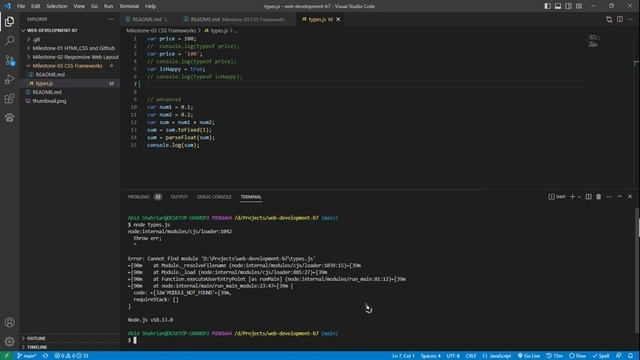The width and height of the screenshot is (640, 360).
Task: Open Explorer views and more actions ellipsis
Action: tap(111, 19)
